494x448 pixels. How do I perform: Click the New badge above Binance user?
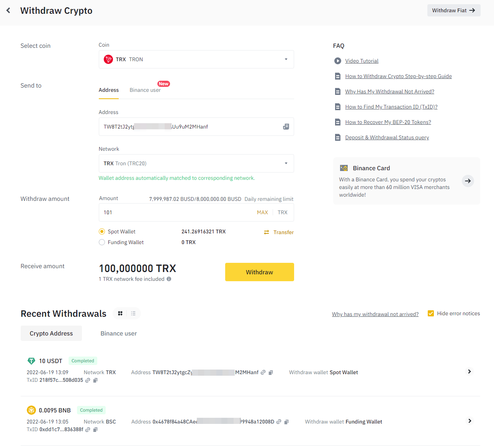[x=164, y=84]
